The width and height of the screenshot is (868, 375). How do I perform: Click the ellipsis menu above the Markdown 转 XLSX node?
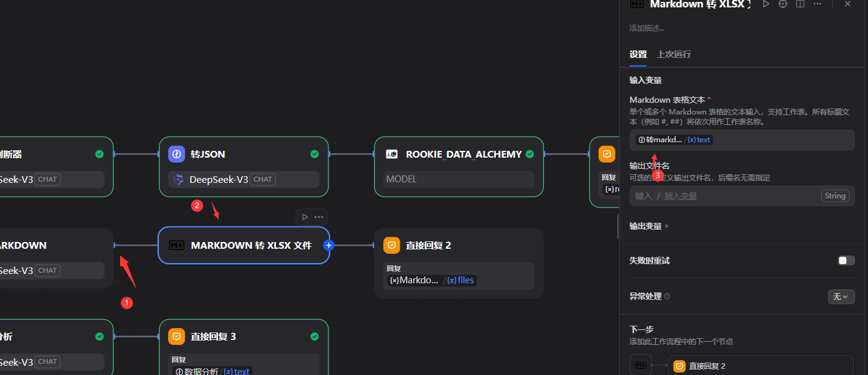coord(318,217)
